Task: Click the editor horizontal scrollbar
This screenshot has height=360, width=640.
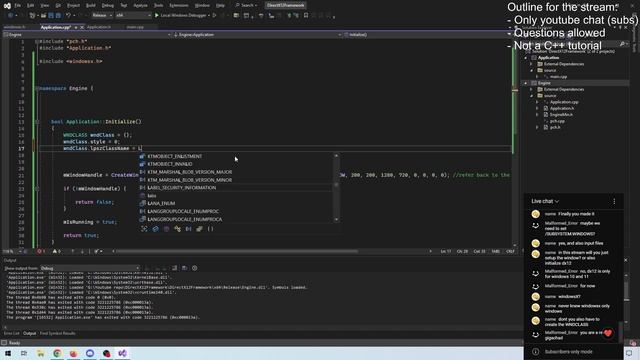Action: tap(237, 251)
